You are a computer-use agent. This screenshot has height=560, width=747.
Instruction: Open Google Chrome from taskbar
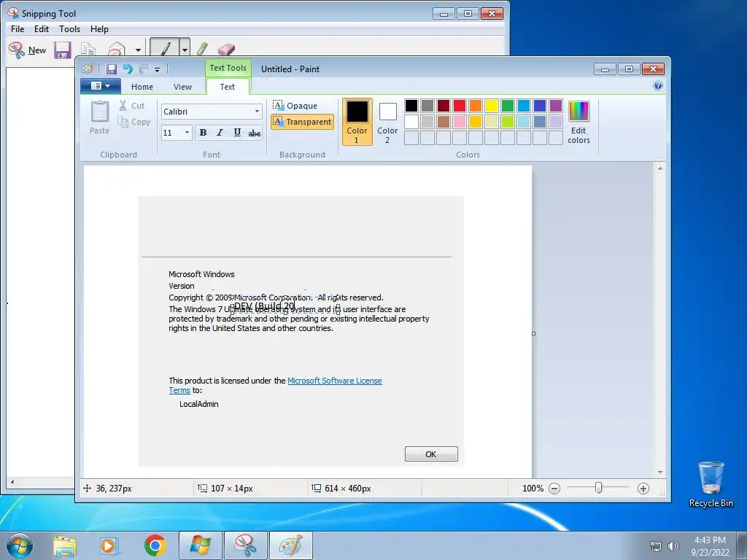click(155, 545)
